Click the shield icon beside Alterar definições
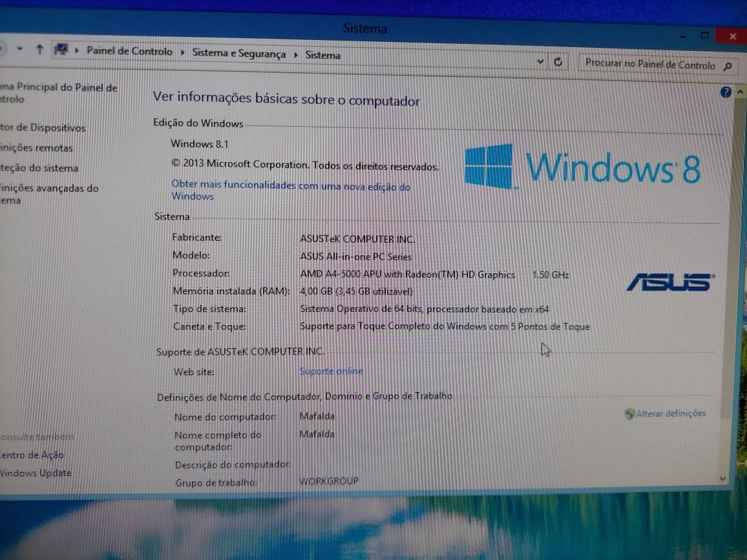Image resolution: width=747 pixels, height=560 pixels. point(629,413)
